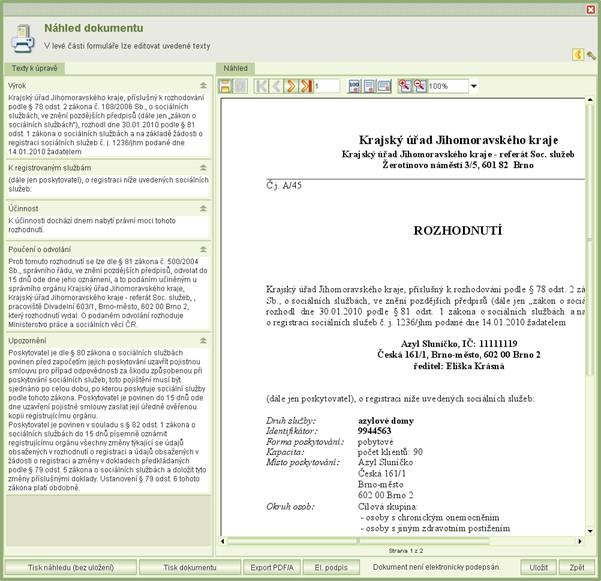The image size is (601, 581).
Task: Zoom out of the document preview
Action: tap(419, 86)
